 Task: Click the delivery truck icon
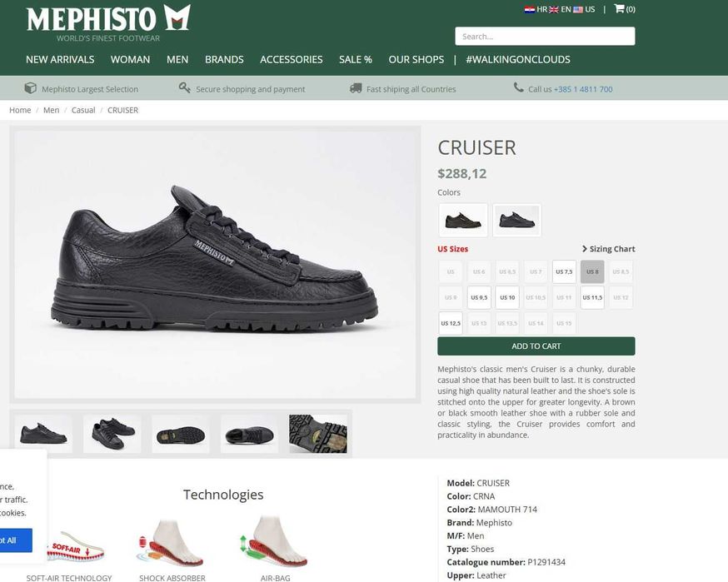click(x=356, y=87)
